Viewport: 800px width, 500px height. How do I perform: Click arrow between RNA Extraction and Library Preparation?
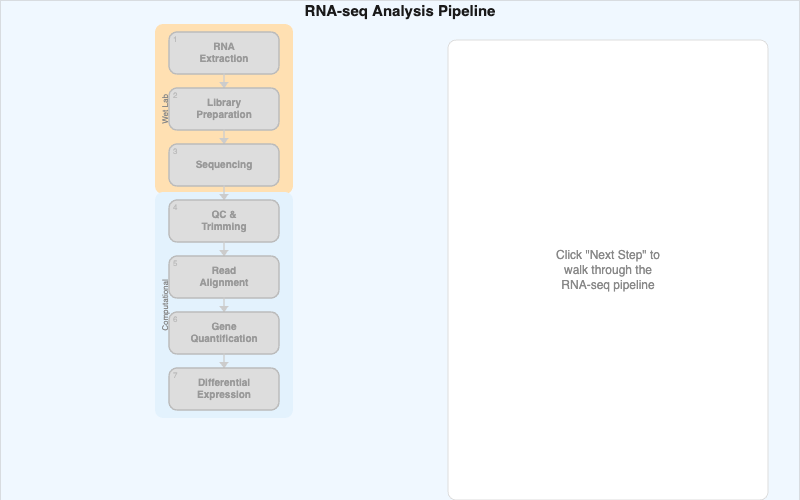point(224,81)
